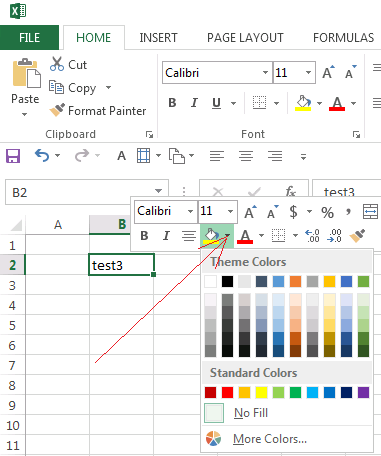This screenshot has width=381, height=456.
Task: Switch to the FORMULAS tab
Action: [344, 37]
